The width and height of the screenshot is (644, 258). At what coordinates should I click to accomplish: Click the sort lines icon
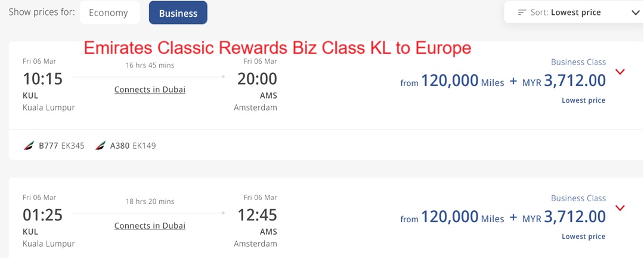pyautogui.click(x=522, y=12)
